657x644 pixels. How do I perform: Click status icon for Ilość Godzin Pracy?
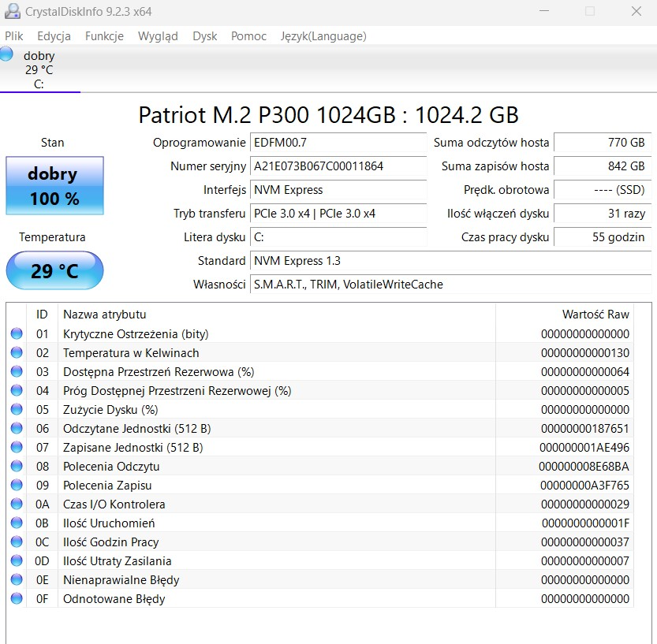point(17,542)
